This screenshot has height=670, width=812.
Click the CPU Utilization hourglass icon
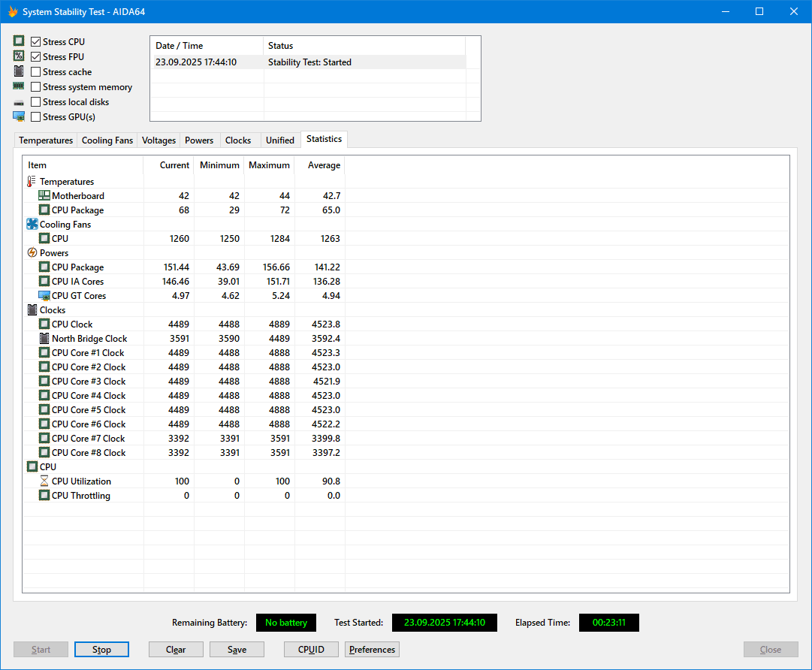coord(44,481)
